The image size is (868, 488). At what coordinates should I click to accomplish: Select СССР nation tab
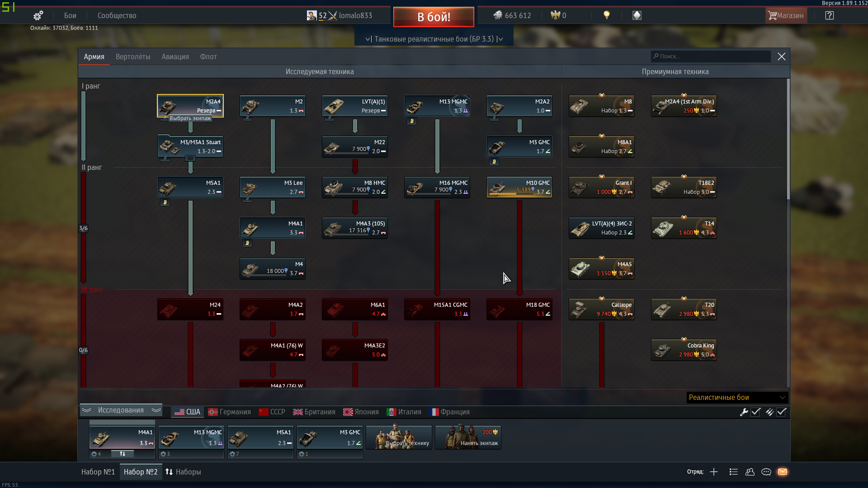pos(272,412)
